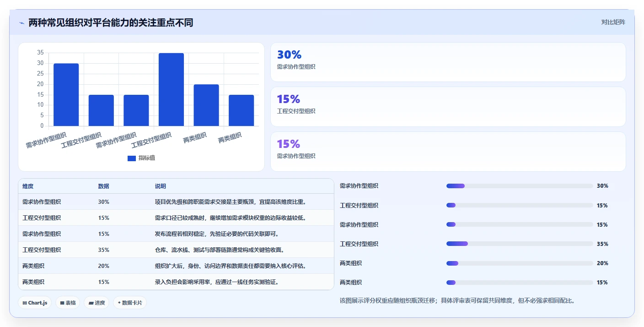Screen dimensions: 644x327
Task: Click the y-axis tick label 10
Action: (40, 105)
